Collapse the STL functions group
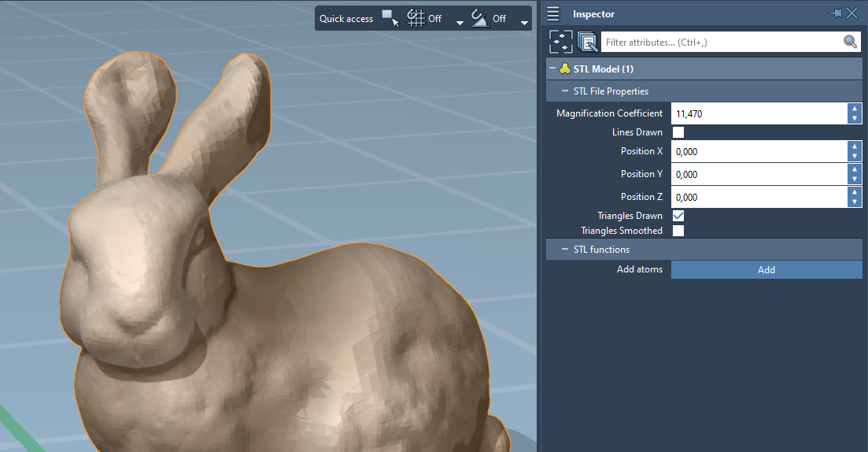This screenshot has height=452, width=868. click(565, 249)
